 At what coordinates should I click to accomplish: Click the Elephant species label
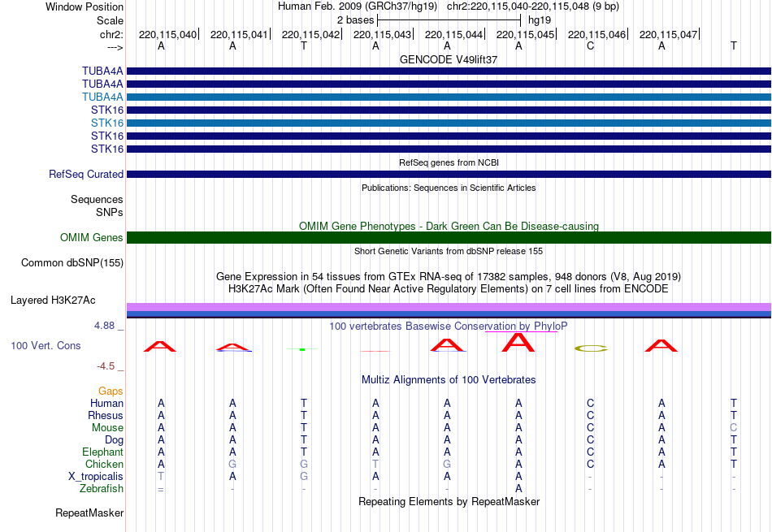tap(102, 452)
